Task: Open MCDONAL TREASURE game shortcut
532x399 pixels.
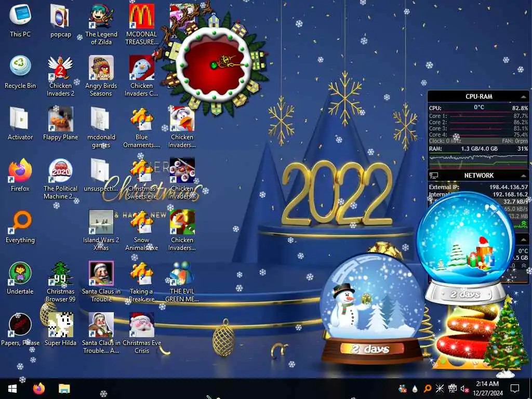Action: (141, 24)
